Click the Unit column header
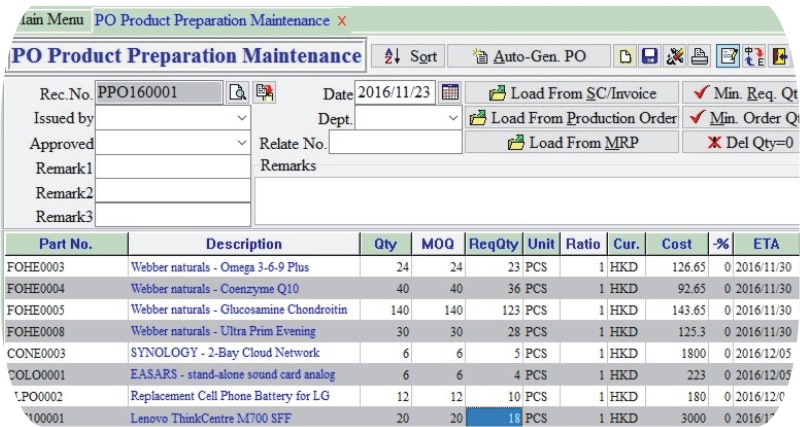 [541, 244]
